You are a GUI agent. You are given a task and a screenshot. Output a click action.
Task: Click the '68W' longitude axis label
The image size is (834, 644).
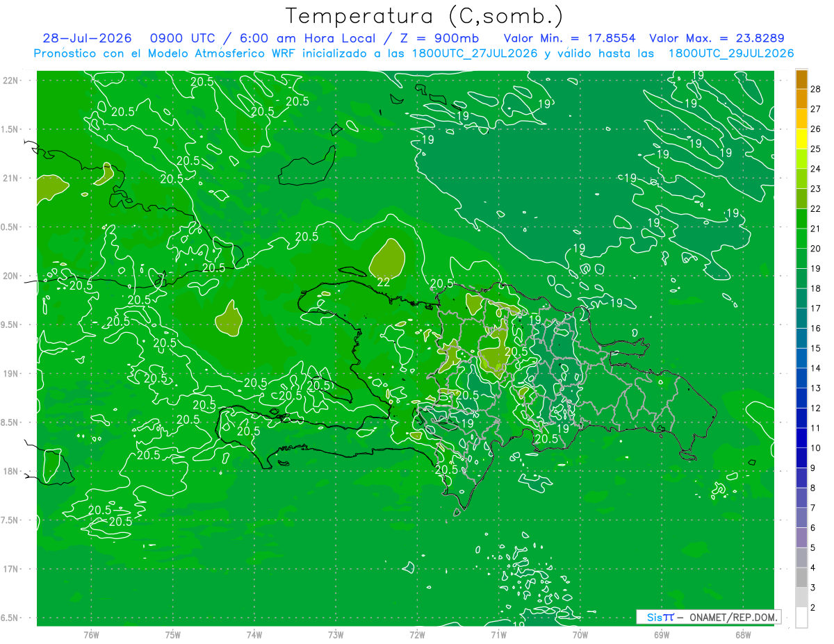point(743,634)
